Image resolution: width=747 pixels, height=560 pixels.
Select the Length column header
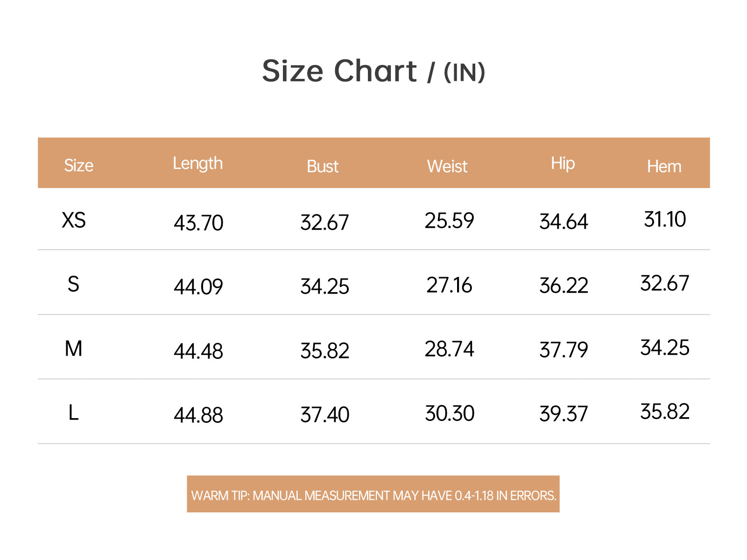point(198,164)
